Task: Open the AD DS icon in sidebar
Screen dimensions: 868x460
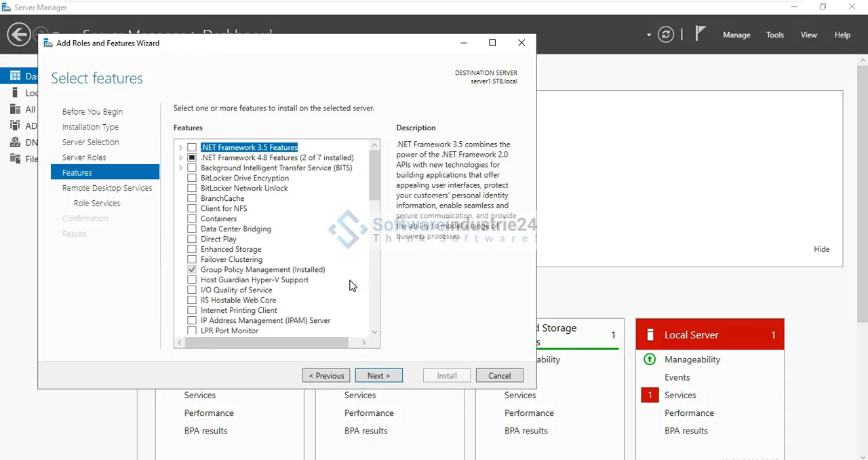Action: point(15,126)
